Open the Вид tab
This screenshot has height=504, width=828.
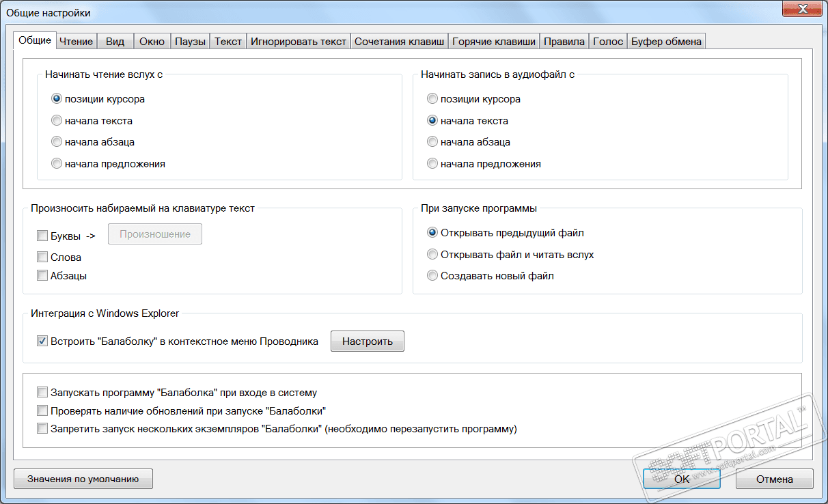point(115,41)
